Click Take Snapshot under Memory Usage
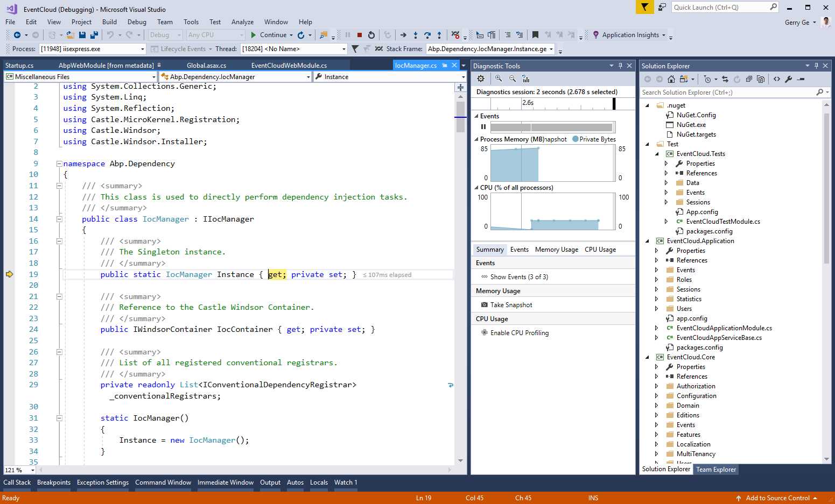The height and width of the screenshot is (504, 835). [511, 305]
